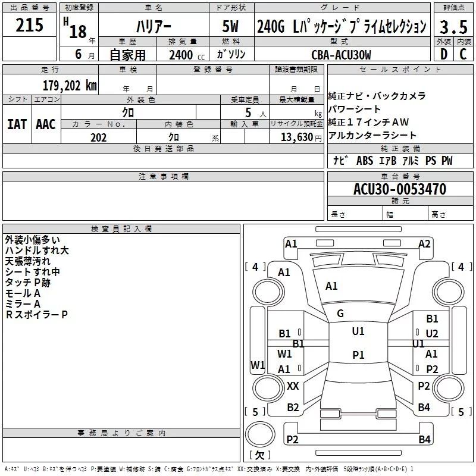This screenshot has height=476, width=476.
Task: Select the U2 dent mark on the diagram
Action: [x=432, y=334]
